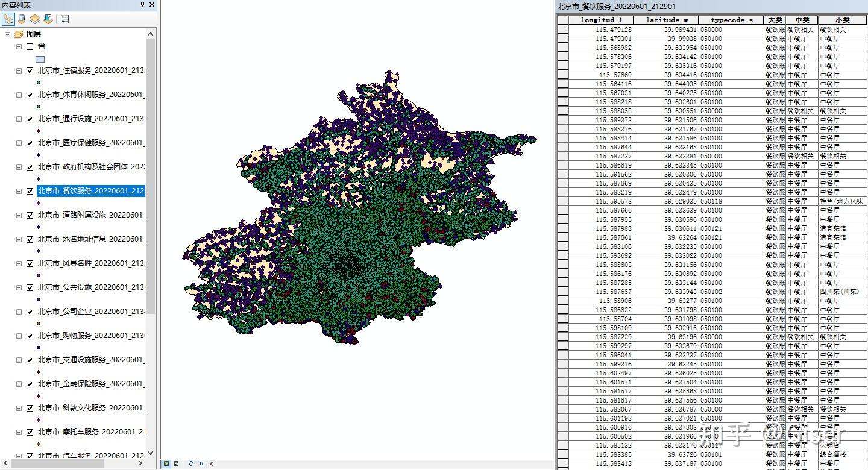Click point symbol under 地名地址信息 layer
Viewport: 868px width, 470px height.
(39, 251)
